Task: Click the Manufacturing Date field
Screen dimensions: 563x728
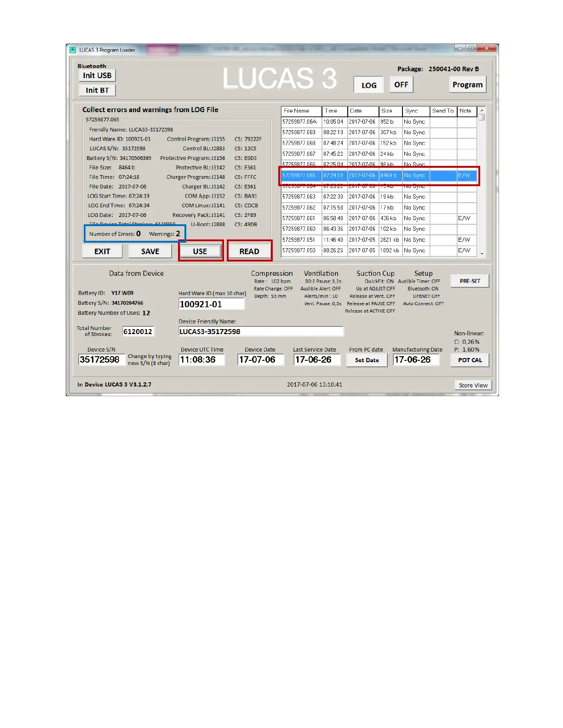Action: tap(416, 359)
